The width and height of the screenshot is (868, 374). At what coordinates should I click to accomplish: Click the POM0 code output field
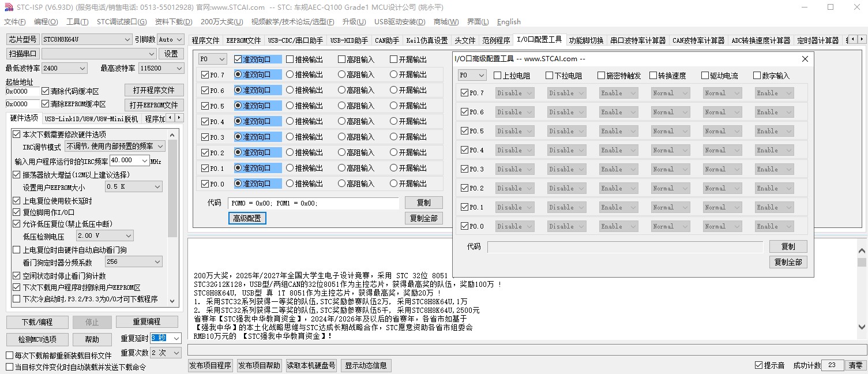313,203
